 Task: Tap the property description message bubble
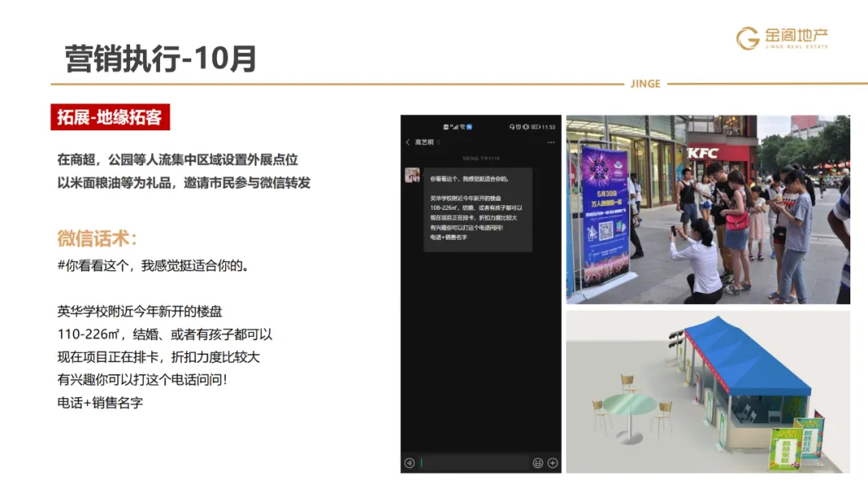[480, 213]
